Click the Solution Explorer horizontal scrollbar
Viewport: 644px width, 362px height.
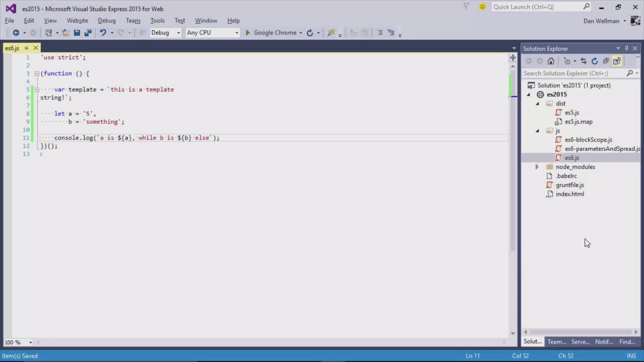pos(581,332)
